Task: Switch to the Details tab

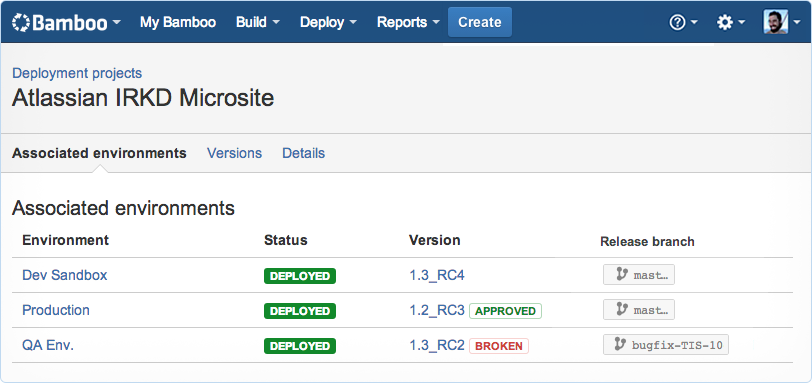Action: pos(303,153)
